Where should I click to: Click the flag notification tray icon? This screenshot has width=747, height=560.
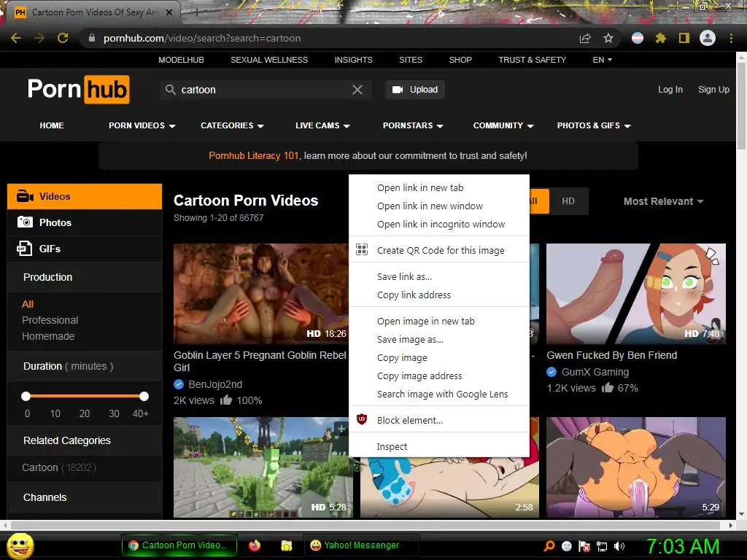[x=584, y=546]
